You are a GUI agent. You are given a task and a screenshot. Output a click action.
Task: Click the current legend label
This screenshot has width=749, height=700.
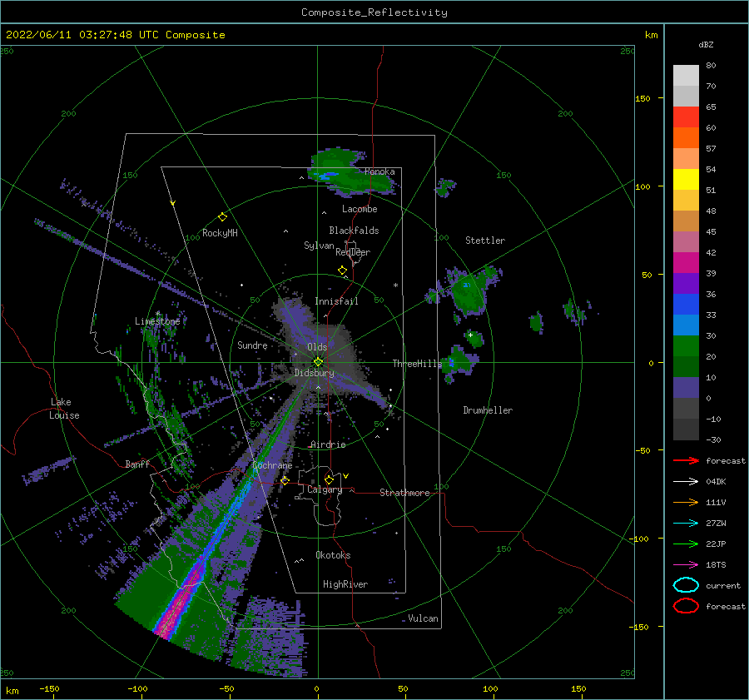723,585
